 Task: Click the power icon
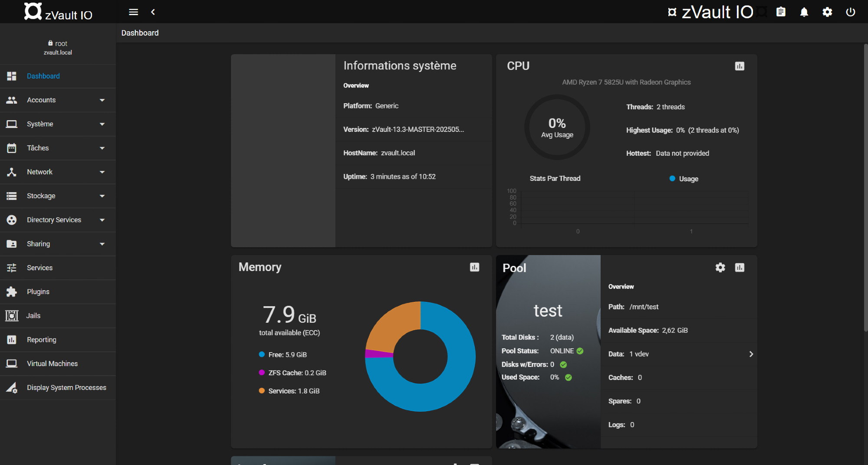(x=851, y=12)
